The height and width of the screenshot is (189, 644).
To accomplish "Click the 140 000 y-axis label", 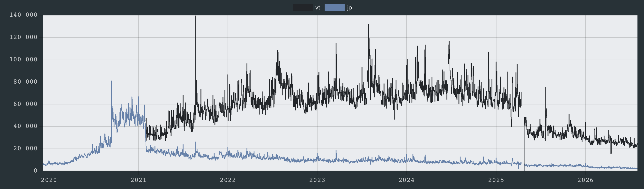I will coord(23,15).
